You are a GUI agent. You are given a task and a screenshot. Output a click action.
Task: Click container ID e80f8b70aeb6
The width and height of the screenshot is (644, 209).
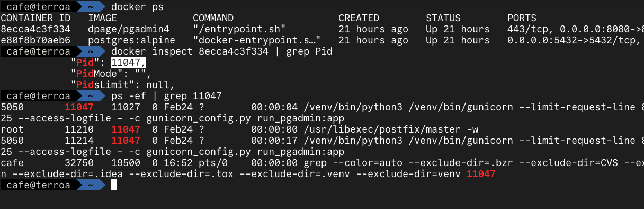pyautogui.click(x=35, y=40)
